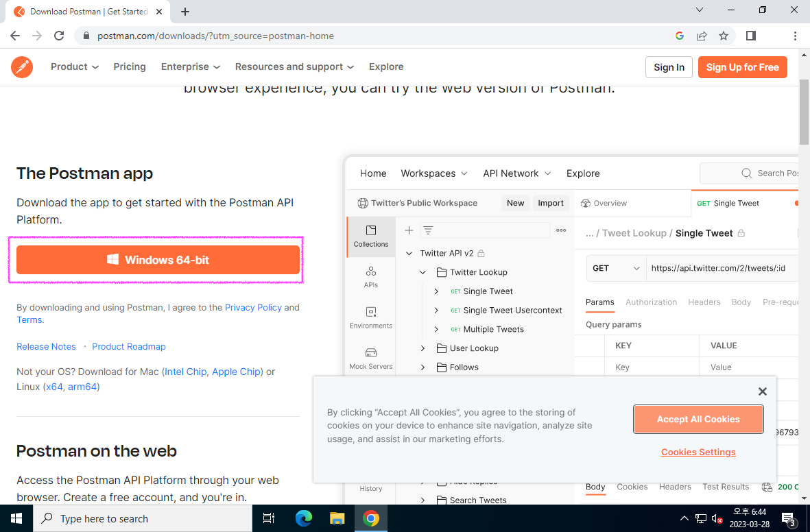Download Postman for Windows 64-bit
This screenshot has width=810, height=532.
158,260
